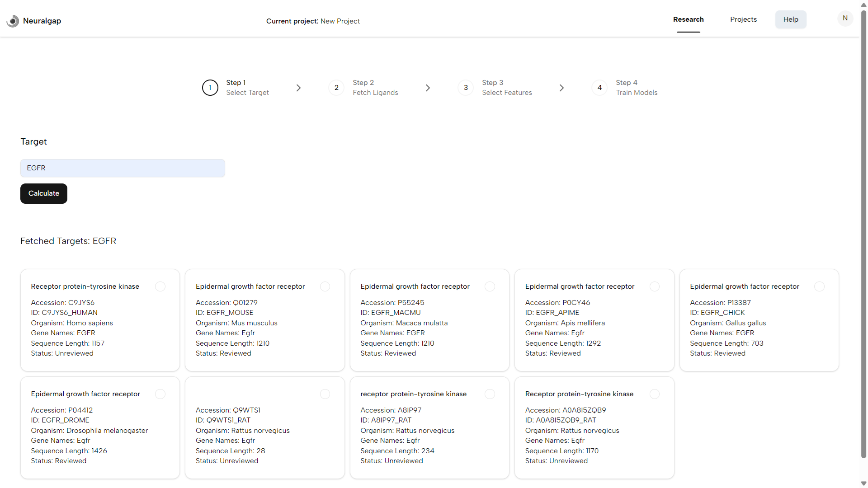Image resolution: width=868 pixels, height=488 pixels.
Task: Click chevron arrow after Select Target
Action: click(298, 88)
